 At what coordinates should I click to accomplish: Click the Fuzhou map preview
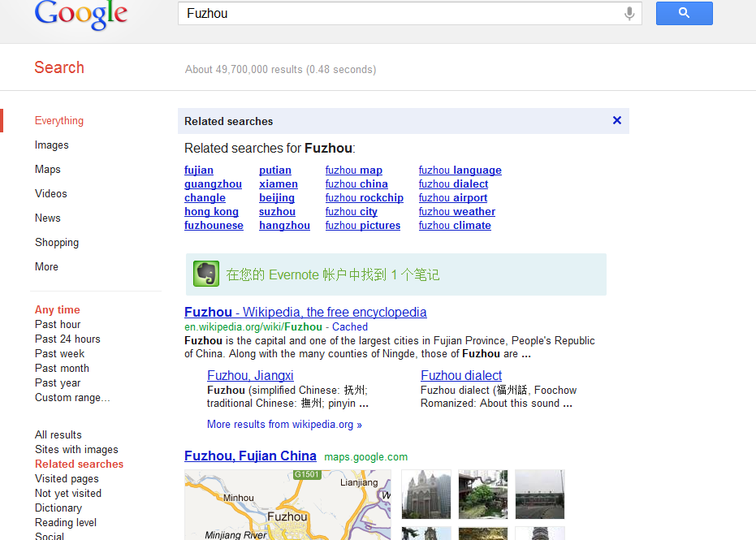click(287, 505)
